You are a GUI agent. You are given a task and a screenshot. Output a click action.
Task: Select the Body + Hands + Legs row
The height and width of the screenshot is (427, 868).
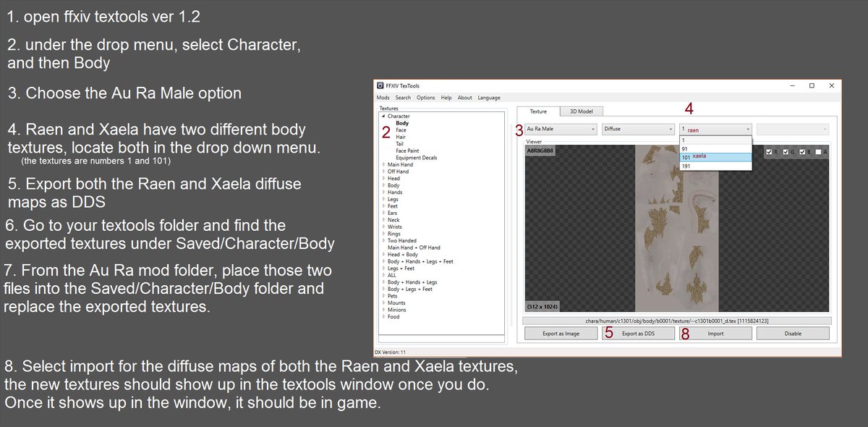pyautogui.click(x=412, y=282)
